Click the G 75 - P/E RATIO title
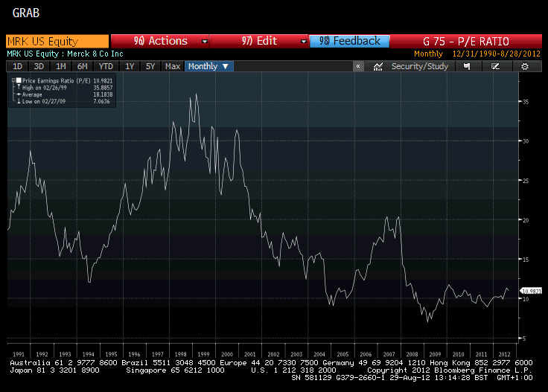548x392 pixels. (466, 42)
